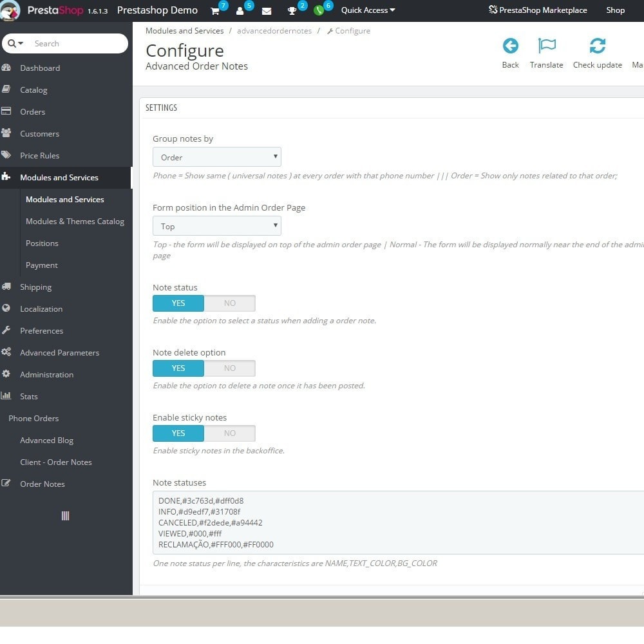Click the PrestaShop Marketplace link
The width and height of the screenshot is (644, 644).
[x=538, y=10]
